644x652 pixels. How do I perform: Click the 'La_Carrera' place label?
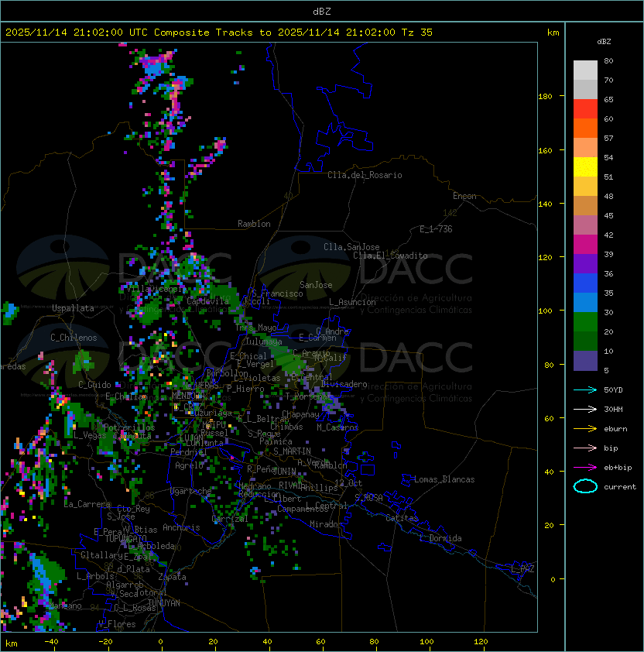pyautogui.click(x=87, y=504)
